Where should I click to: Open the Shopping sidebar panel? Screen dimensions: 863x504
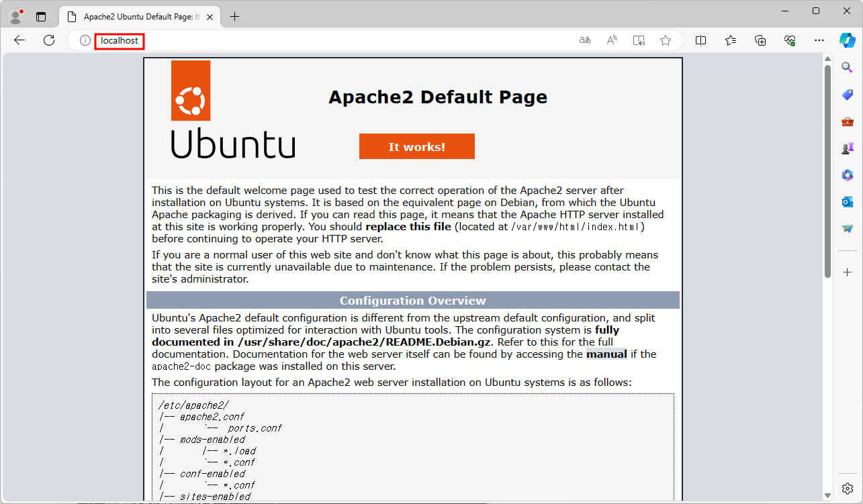coord(847,94)
